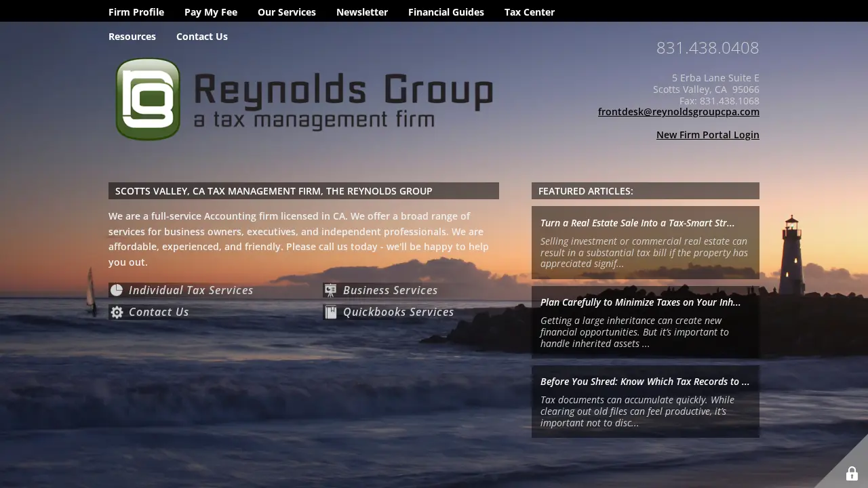Click the book icon beside Quickbooks Services
868x488 pixels.
coord(330,312)
